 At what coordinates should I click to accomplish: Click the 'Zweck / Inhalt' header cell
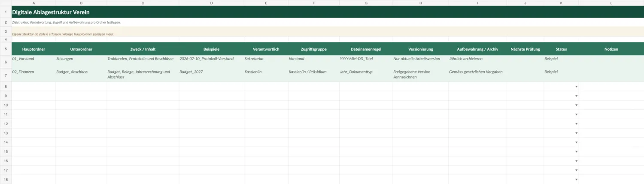click(143, 49)
